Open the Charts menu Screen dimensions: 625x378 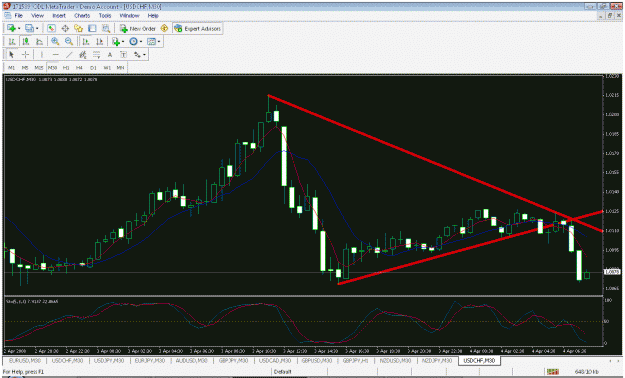[82, 16]
